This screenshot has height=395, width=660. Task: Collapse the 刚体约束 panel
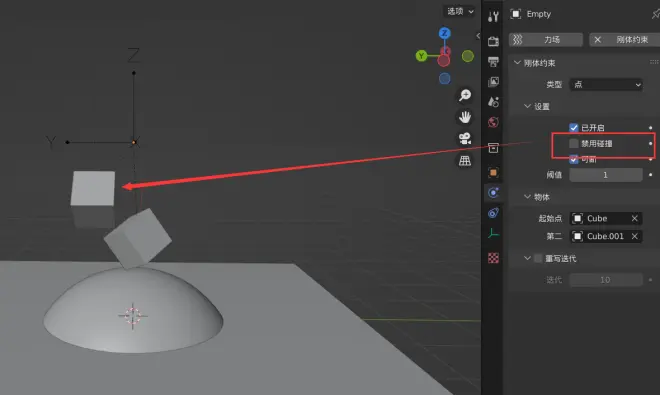517,63
